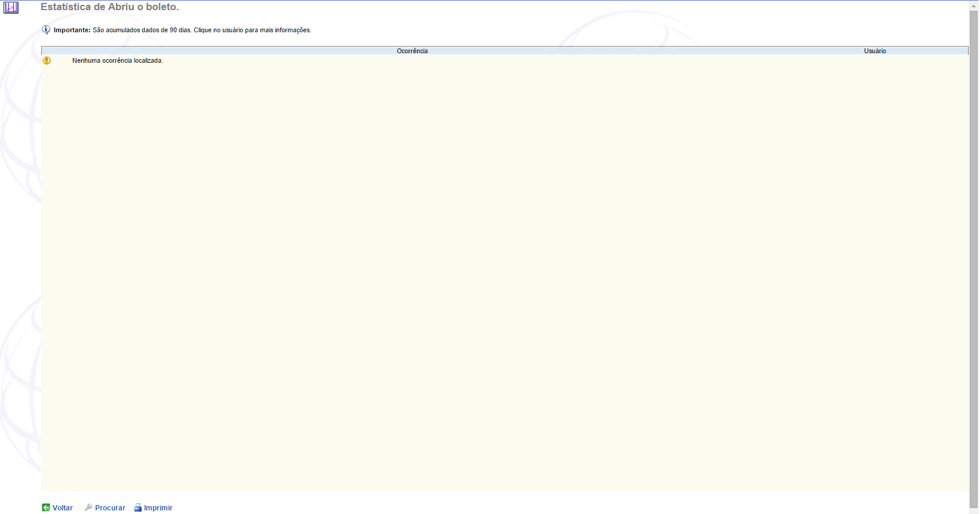The height and width of the screenshot is (514, 980).
Task: Click the blue info icon beside Importante
Action: pos(46,30)
